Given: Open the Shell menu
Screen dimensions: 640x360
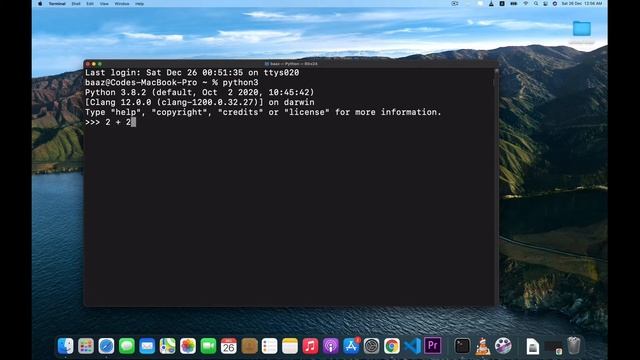Looking at the screenshot, I should click(x=76, y=4).
